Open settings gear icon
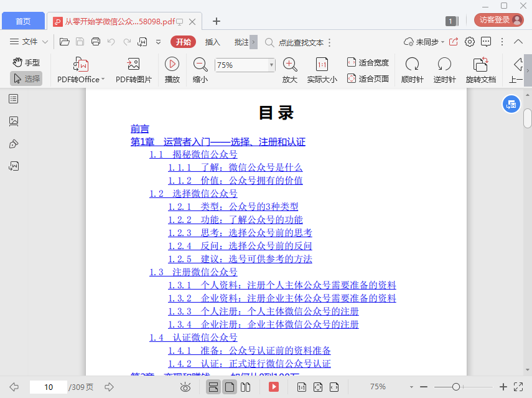 pos(470,42)
